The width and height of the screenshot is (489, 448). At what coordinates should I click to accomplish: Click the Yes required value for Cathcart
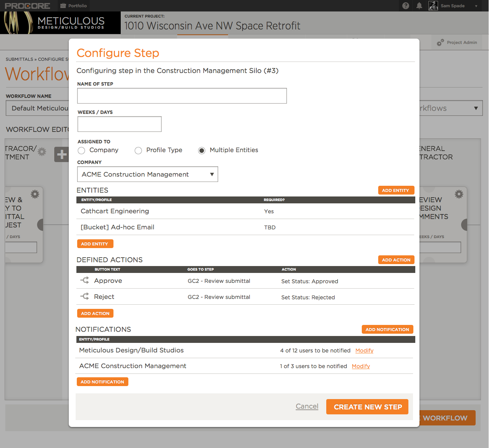click(x=269, y=211)
